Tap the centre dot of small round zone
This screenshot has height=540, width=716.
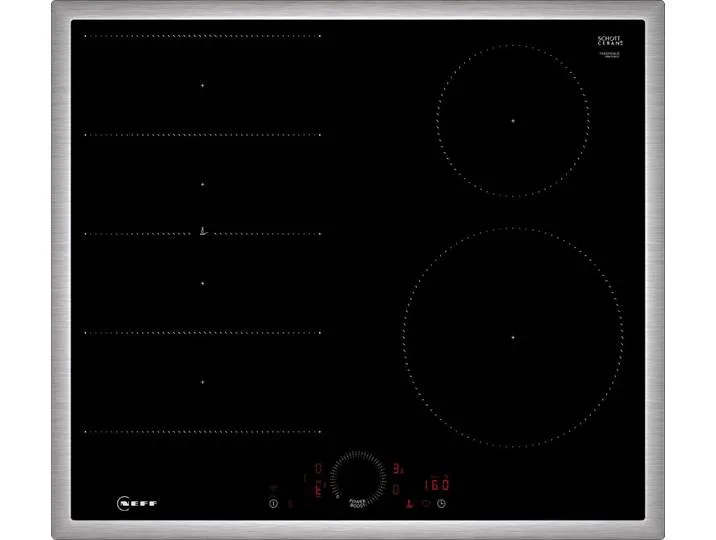tap(513, 121)
